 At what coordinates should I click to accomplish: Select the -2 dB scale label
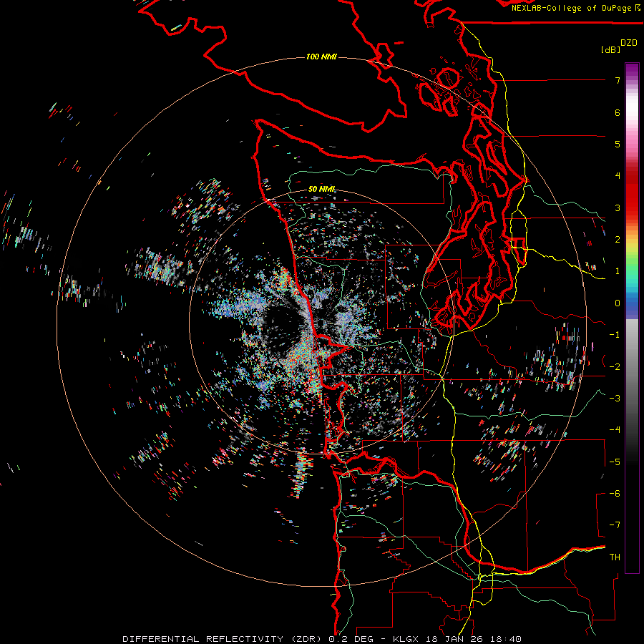615,367
